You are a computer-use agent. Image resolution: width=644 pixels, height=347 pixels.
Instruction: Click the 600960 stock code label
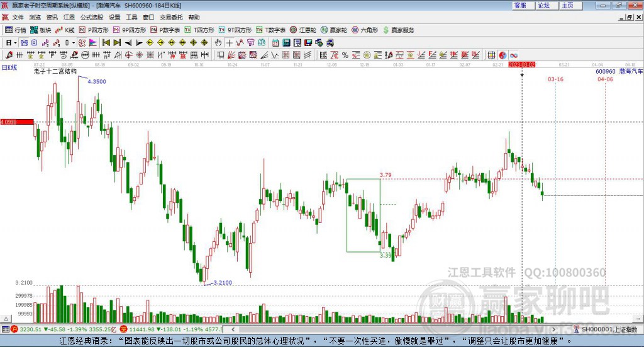[606, 72]
